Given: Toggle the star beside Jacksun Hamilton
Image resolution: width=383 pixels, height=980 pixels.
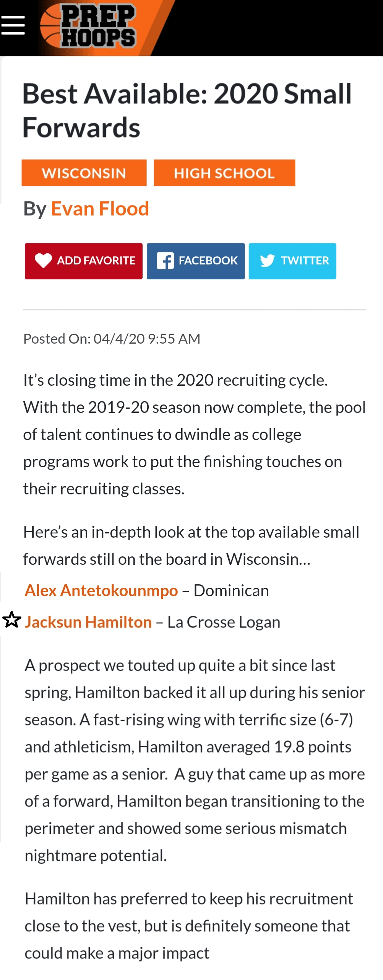Looking at the screenshot, I should click(x=12, y=620).
